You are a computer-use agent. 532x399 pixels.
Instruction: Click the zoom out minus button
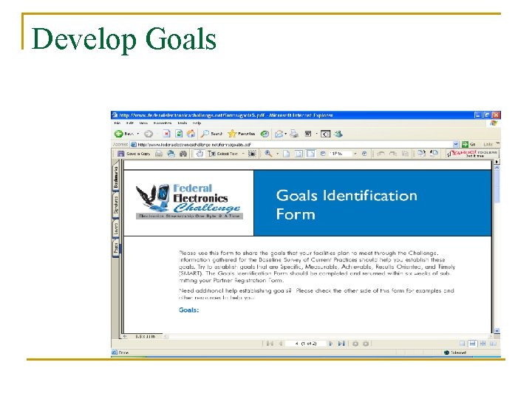[x=323, y=154]
